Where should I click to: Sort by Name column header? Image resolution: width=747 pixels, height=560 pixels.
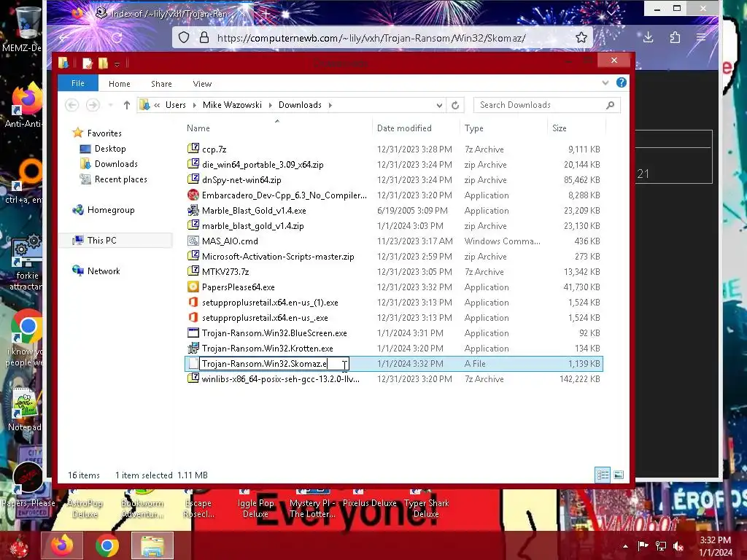198,128
